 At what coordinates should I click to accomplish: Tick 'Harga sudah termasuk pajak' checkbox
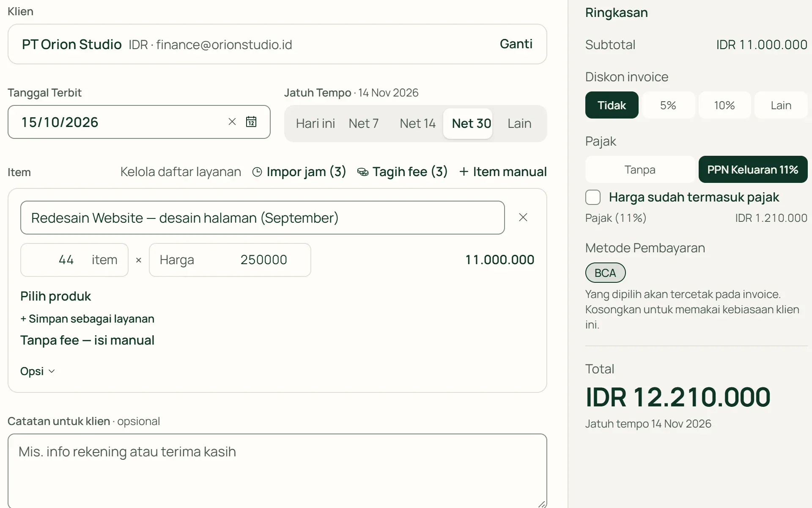[x=593, y=197]
